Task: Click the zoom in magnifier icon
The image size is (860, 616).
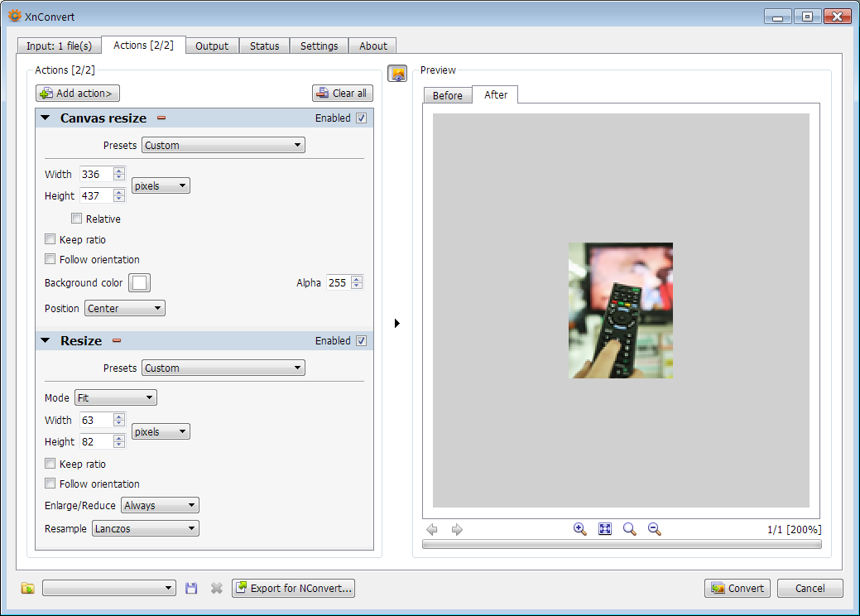Action: (x=579, y=529)
